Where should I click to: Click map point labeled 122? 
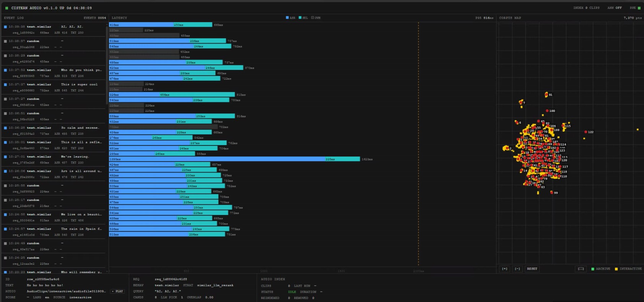coord(585,132)
